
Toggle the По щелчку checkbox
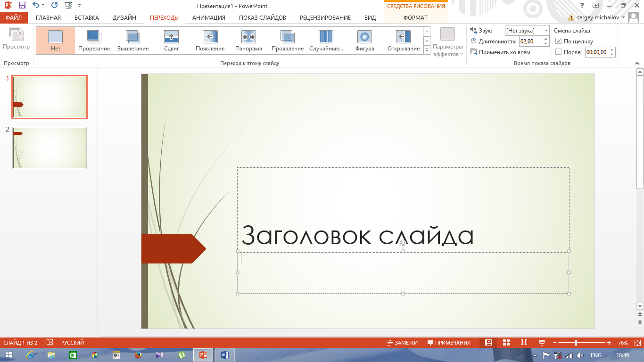click(x=559, y=41)
